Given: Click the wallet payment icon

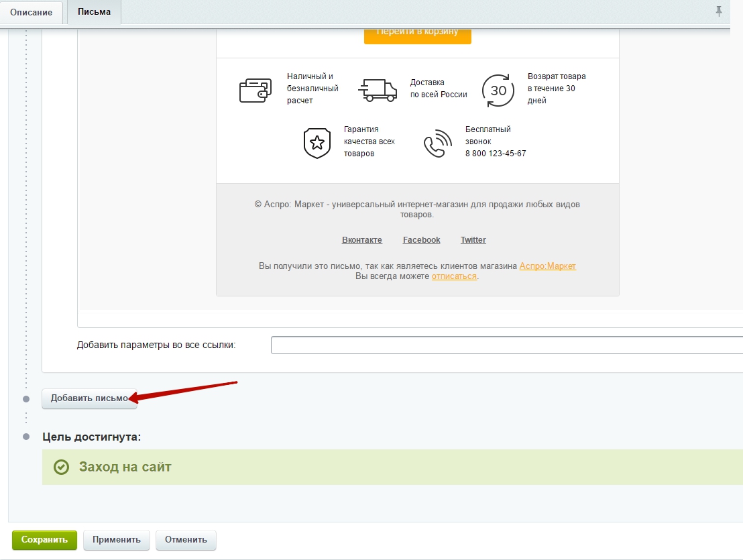Looking at the screenshot, I should [255, 90].
